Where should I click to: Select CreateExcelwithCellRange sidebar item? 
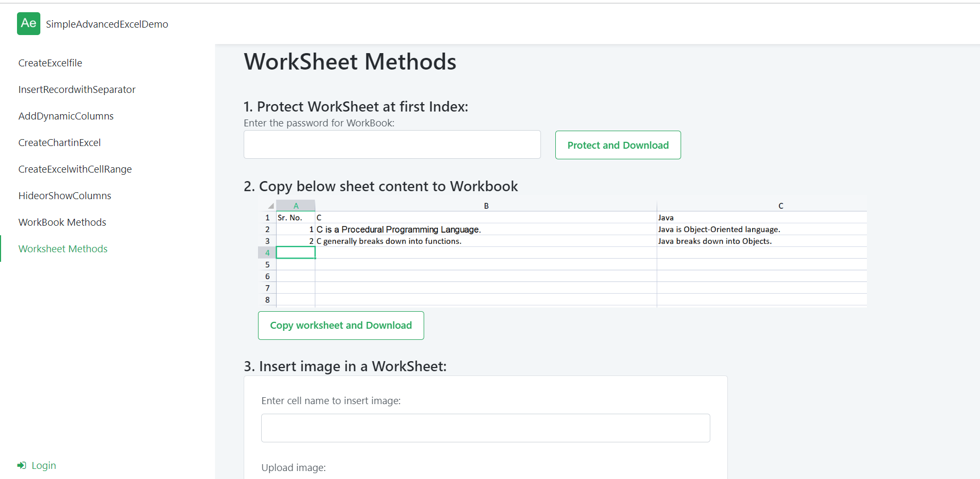pyautogui.click(x=75, y=169)
